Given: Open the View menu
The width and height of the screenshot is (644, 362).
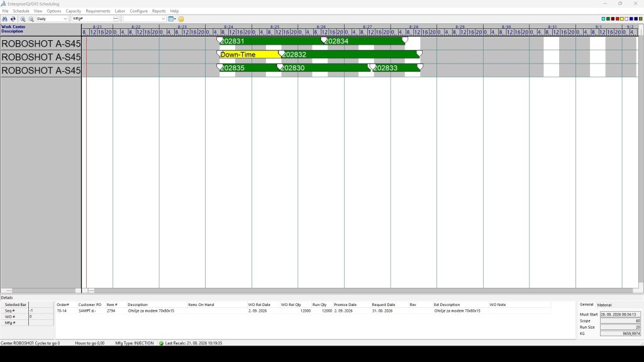Looking at the screenshot, I should [38, 11].
